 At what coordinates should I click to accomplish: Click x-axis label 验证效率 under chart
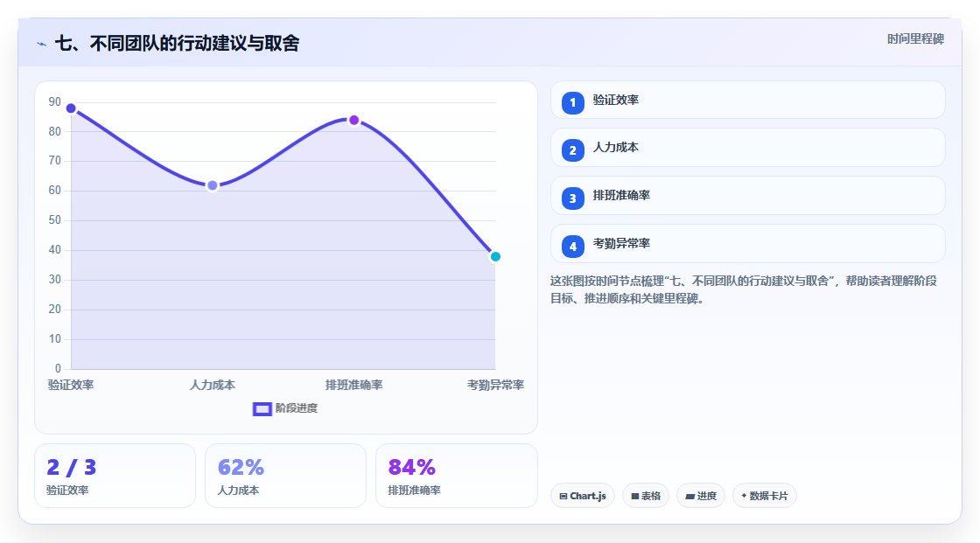pos(71,385)
